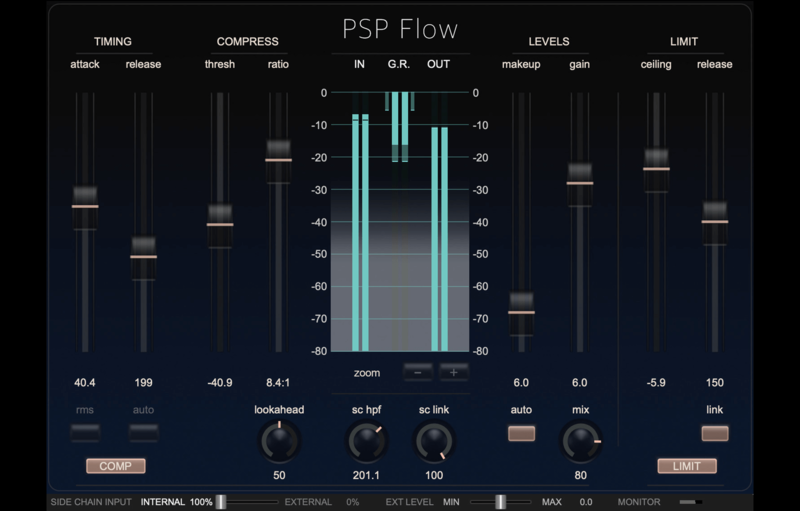Click the ratio slider handle
The width and height of the screenshot is (800, 511).
[x=279, y=161]
